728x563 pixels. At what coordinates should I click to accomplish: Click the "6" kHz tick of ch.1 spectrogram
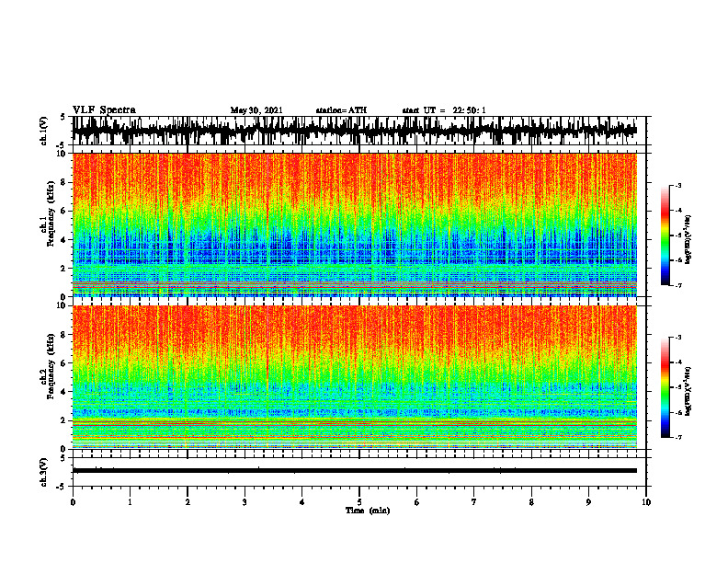(64, 211)
